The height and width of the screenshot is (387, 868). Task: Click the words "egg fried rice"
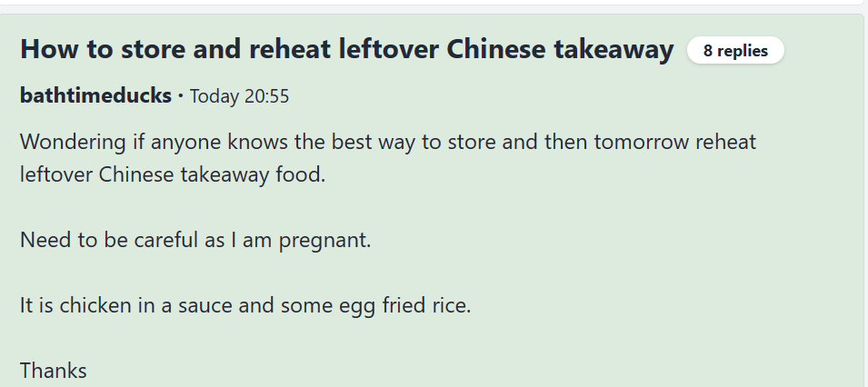coord(410,305)
